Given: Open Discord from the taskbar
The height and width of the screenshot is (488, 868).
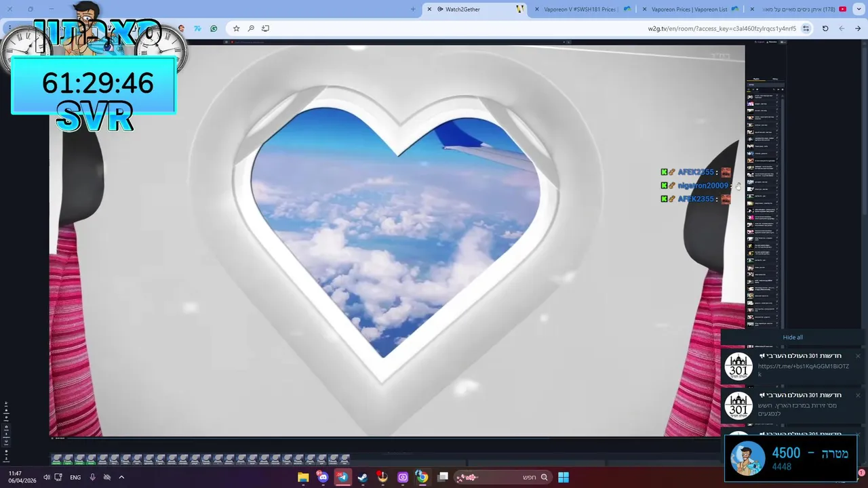Looking at the screenshot, I should [323, 477].
